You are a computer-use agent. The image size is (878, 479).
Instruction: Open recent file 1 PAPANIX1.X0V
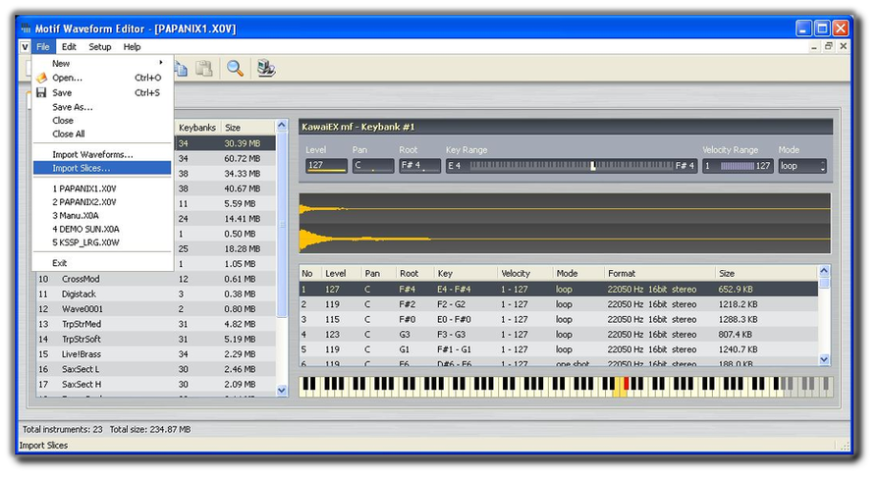point(102,189)
